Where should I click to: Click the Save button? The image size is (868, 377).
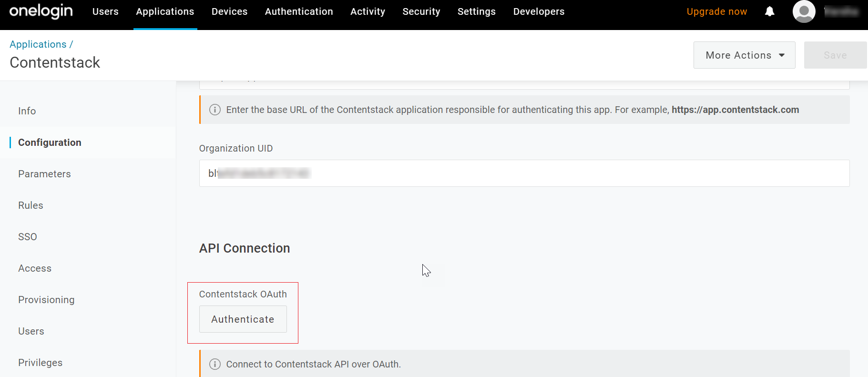[x=835, y=55]
